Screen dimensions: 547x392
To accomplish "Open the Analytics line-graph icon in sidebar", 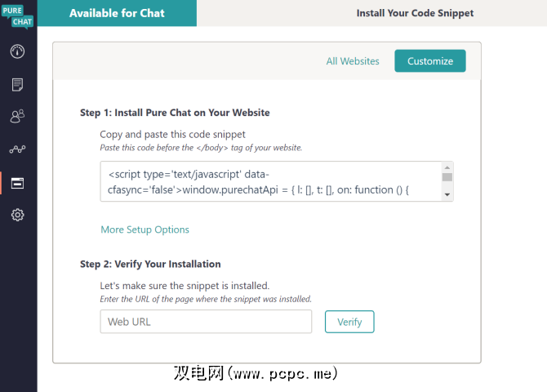I will pyautogui.click(x=18, y=149).
